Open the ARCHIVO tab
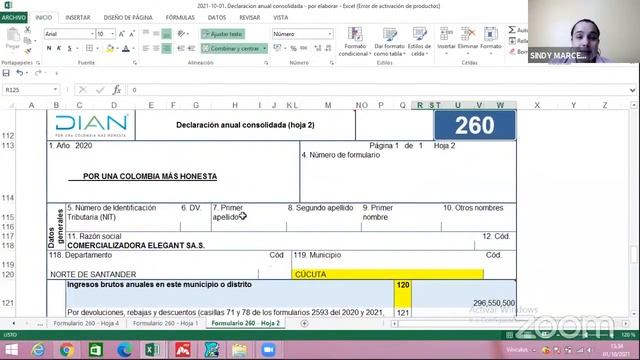640x360 pixels. [13, 18]
